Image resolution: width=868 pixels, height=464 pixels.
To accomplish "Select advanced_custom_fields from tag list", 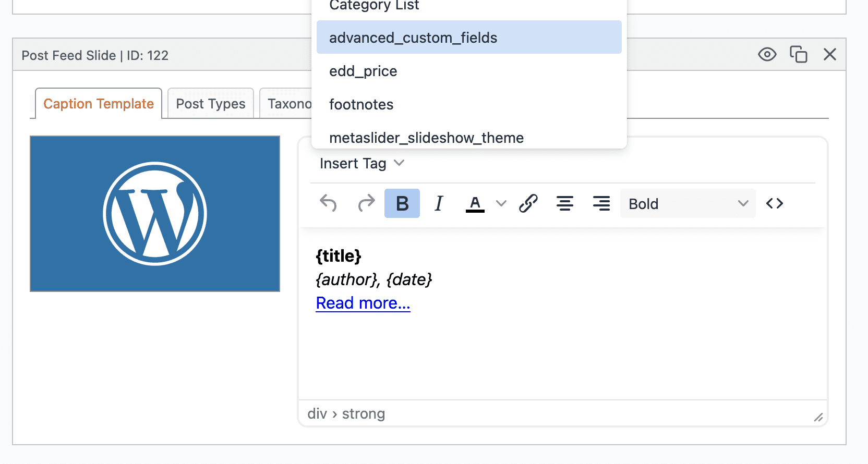I will point(468,38).
